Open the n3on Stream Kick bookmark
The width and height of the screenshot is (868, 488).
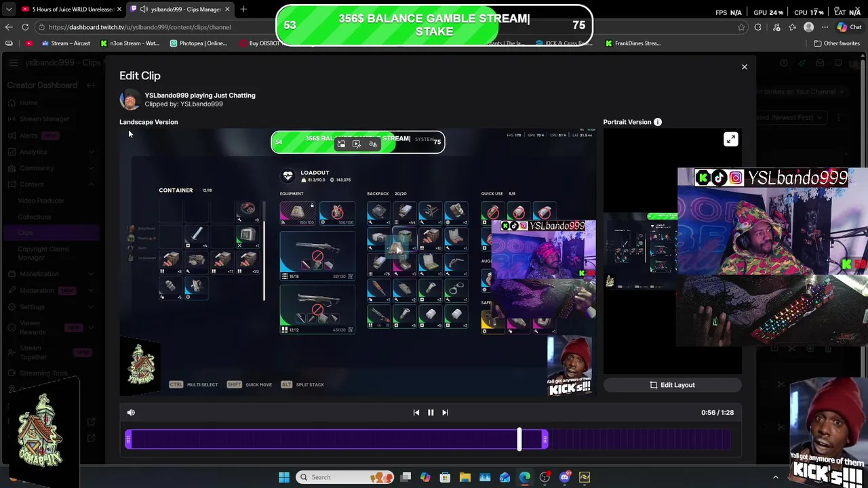point(130,43)
